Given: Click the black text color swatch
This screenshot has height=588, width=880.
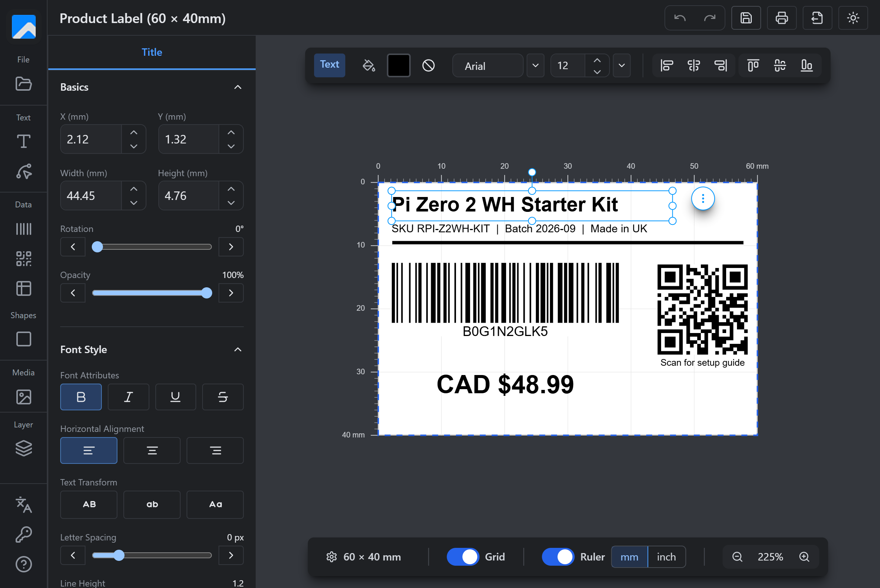Looking at the screenshot, I should [398, 66].
